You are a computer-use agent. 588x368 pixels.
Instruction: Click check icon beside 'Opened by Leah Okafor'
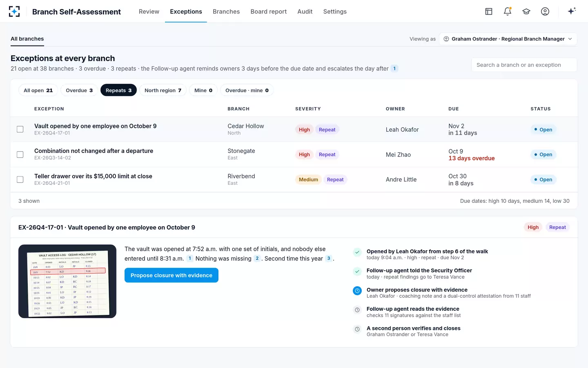(357, 252)
